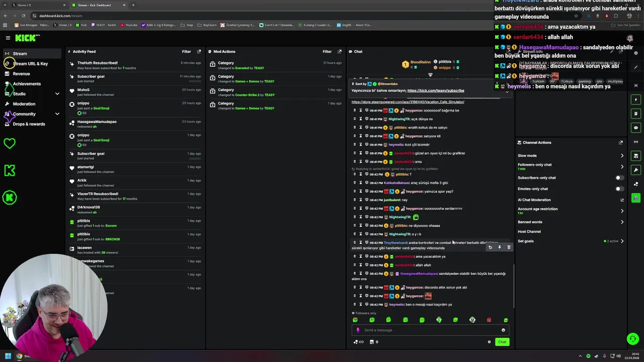The height and width of the screenshot is (362, 644).
Task: Expand Set goals settings
Action: tap(622, 241)
